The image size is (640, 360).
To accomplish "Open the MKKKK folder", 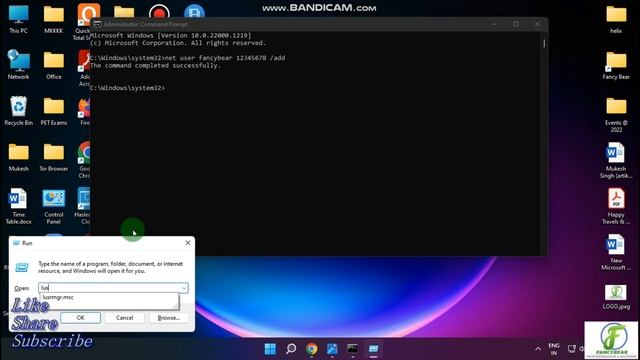I will 53,19.
